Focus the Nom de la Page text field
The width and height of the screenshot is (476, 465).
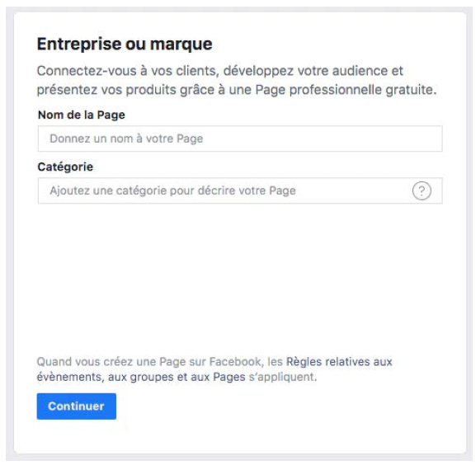tap(240, 139)
